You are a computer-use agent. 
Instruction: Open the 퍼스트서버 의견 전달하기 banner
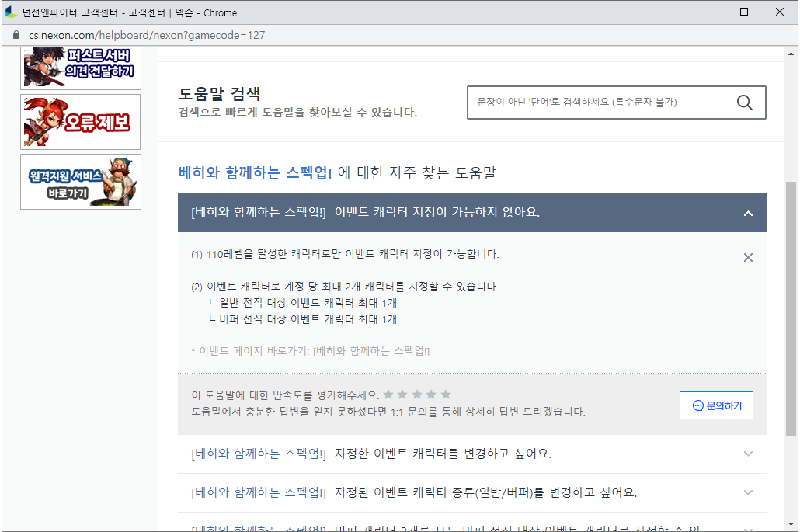tap(81, 68)
